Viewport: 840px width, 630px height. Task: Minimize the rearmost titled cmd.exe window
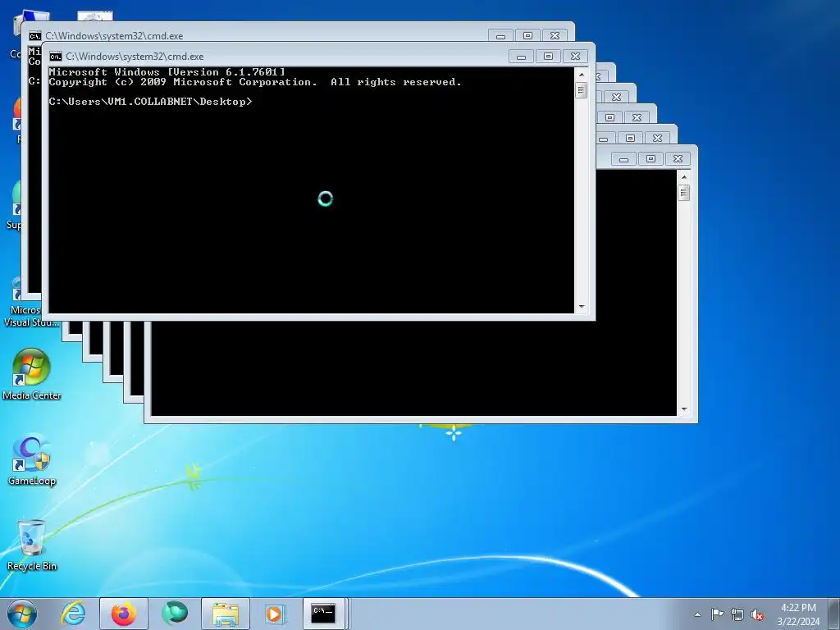501,36
